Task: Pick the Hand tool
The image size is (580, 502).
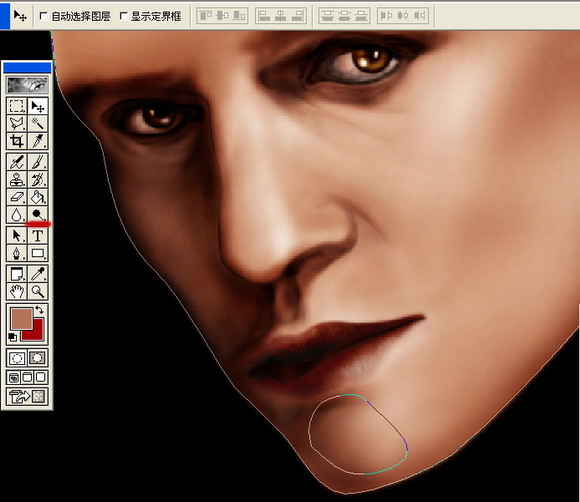Action: 17,292
